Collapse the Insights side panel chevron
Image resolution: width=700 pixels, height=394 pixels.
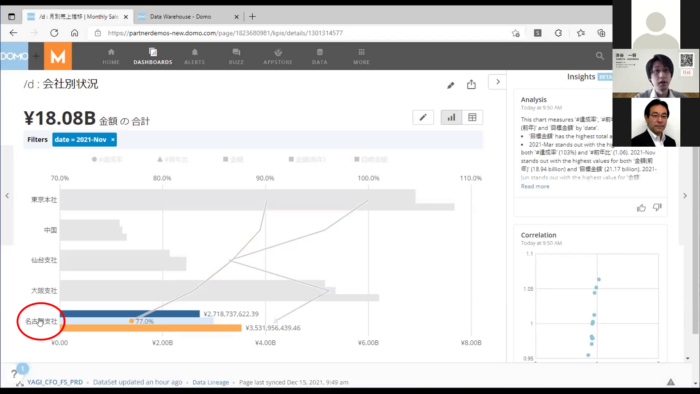[x=497, y=82]
